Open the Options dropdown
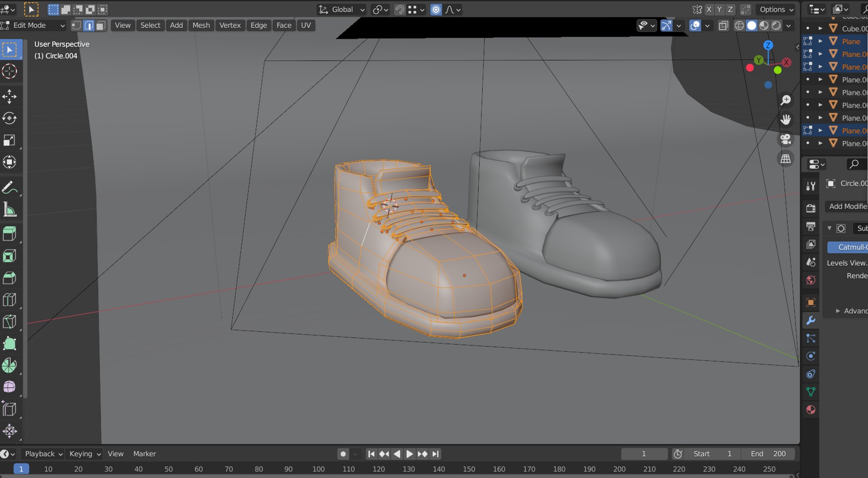Image resolution: width=868 pixels, height=478 pixels. (776, 9)
